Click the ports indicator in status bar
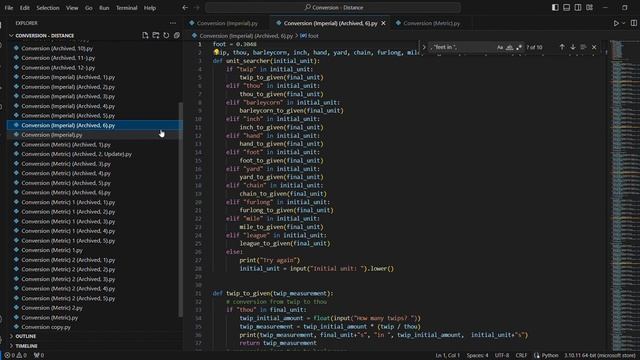This screenshot has width=640, height=360. click(x=39, y=355)
